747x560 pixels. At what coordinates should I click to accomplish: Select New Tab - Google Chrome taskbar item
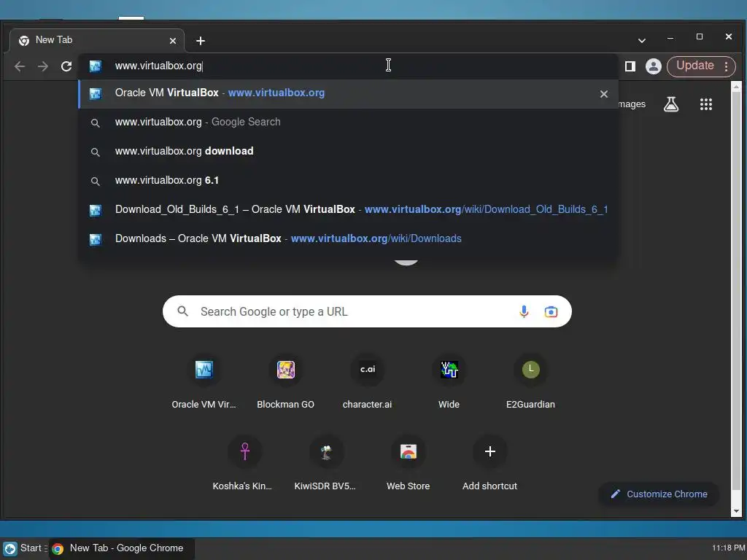coord(122,548)
